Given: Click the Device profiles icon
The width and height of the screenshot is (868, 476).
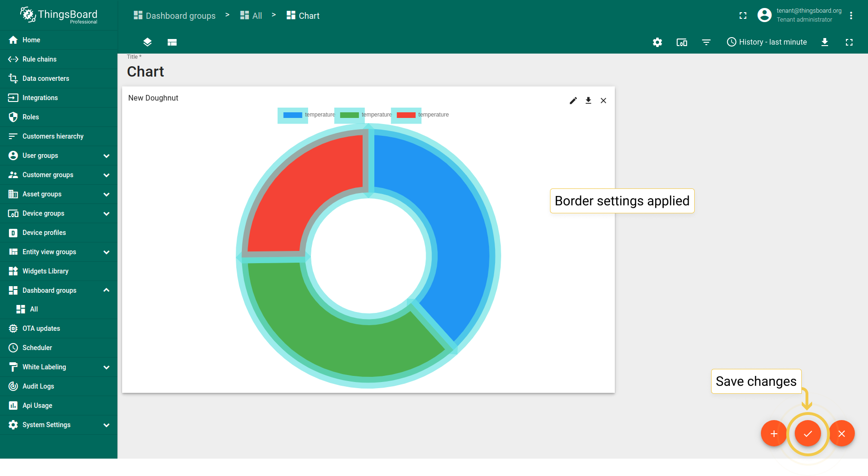Looking at the screenshot, I should tap(13, 233).
